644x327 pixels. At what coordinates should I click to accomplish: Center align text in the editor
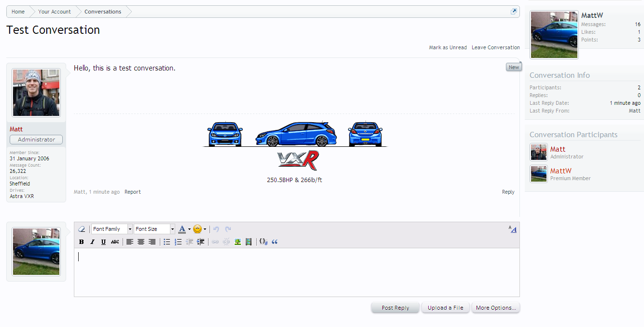tap(141, 242)
